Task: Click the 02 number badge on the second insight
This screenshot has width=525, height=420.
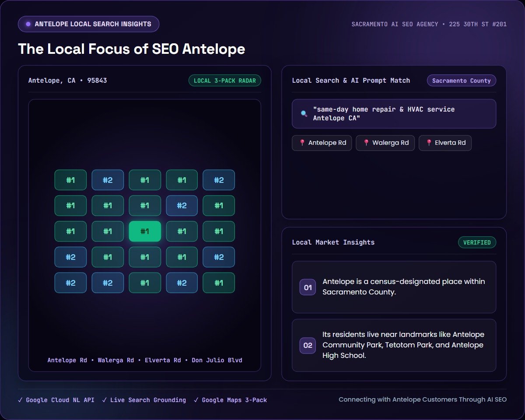Action: pos(308,346)
